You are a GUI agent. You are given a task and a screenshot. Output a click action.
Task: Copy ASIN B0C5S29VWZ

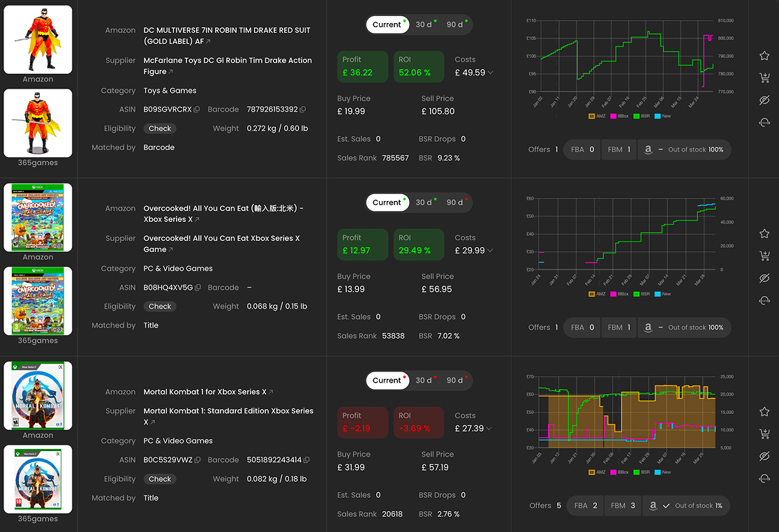point(198,460)
